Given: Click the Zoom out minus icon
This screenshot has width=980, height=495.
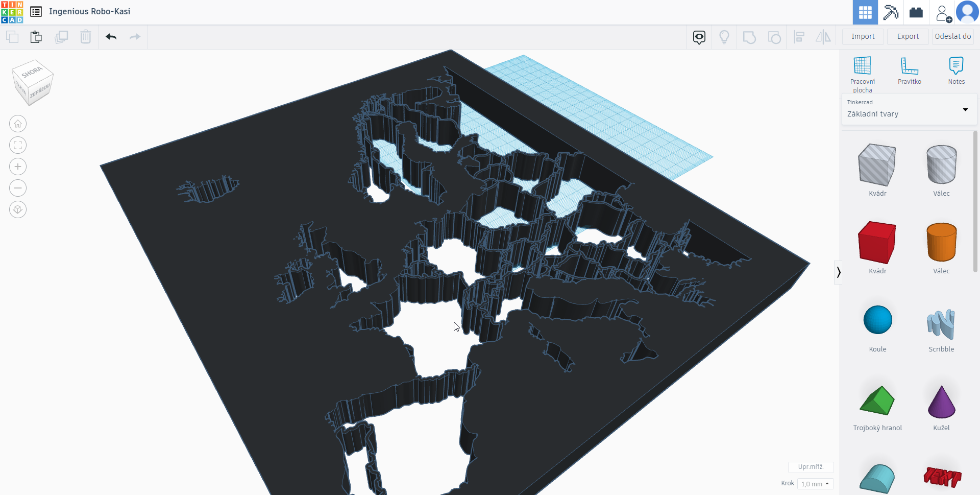Looking at the screenshot, I should click(18, 188).
